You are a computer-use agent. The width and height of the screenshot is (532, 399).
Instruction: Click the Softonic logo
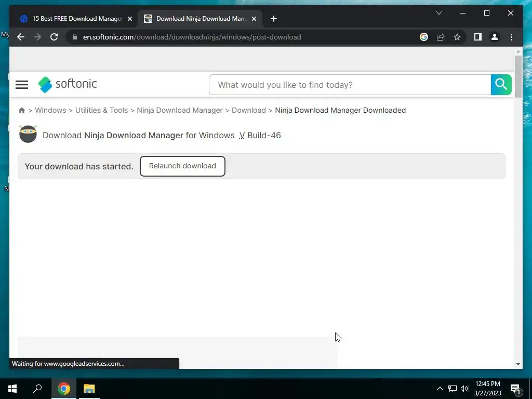68,84
